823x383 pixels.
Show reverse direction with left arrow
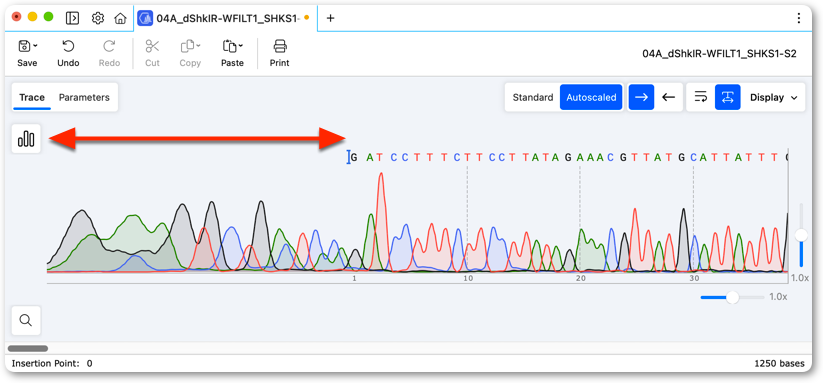tap(668, 97)
